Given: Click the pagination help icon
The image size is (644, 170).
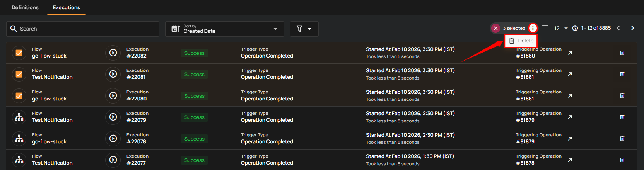Looking at the screenshot, I should (575, 28).
